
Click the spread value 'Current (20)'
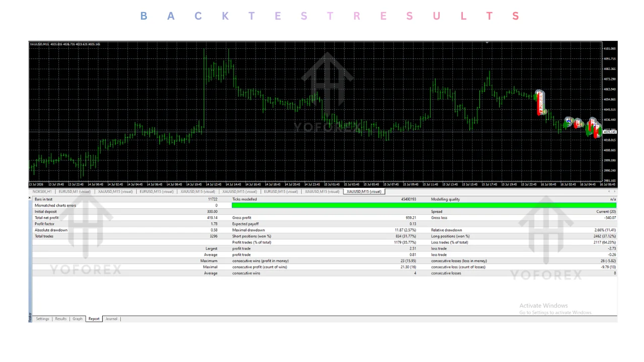606,212
